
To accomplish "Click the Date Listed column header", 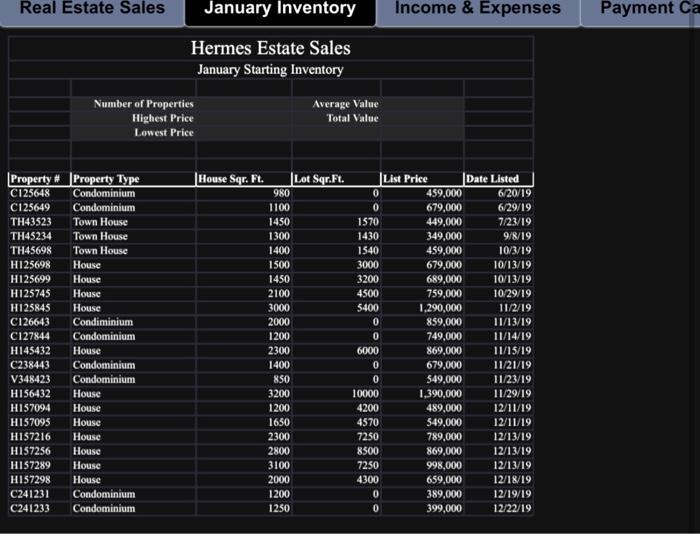I will [499, 179].
